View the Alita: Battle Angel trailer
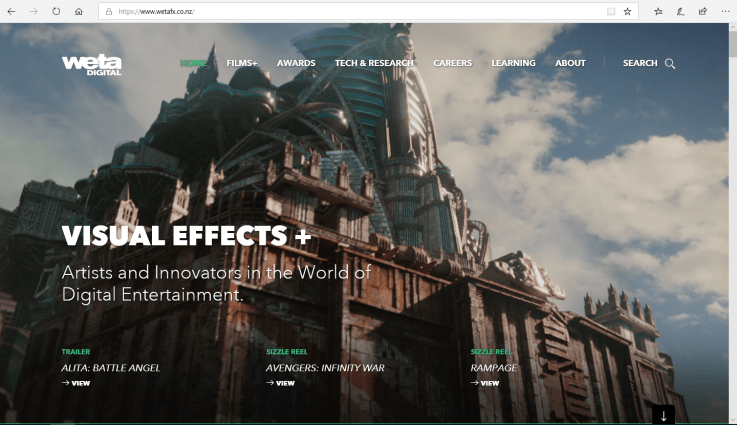This screenshot has width=737, height=425. (x=76, y=383)
